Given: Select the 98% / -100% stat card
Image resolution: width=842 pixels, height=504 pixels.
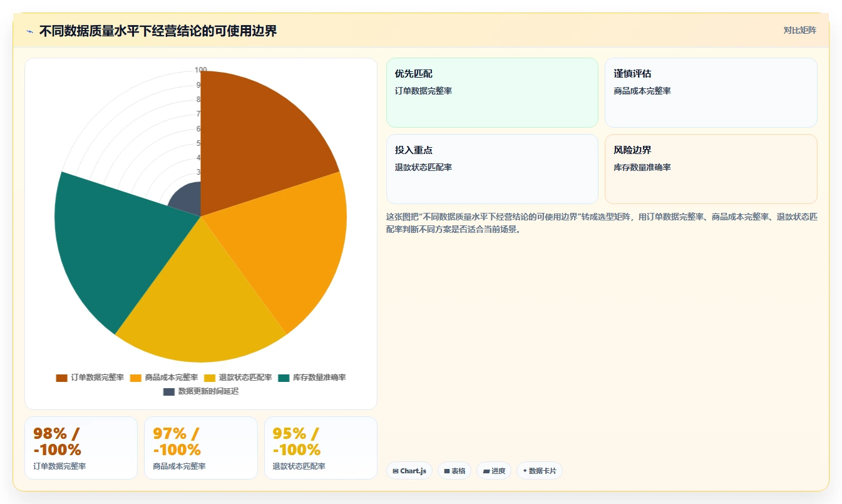Looking at the screenshot, I should (81, 448).
